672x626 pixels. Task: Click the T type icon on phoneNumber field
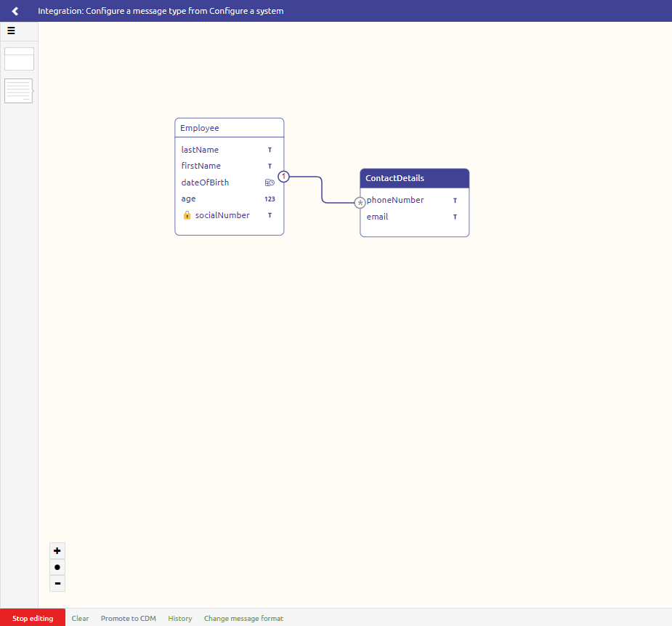click(x=455, y=200)
